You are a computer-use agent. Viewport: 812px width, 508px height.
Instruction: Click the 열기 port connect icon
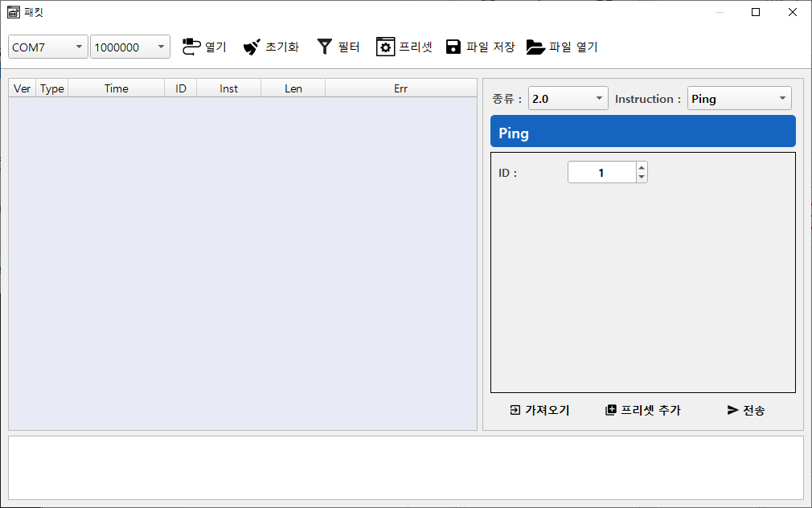[x=191, y=47]
